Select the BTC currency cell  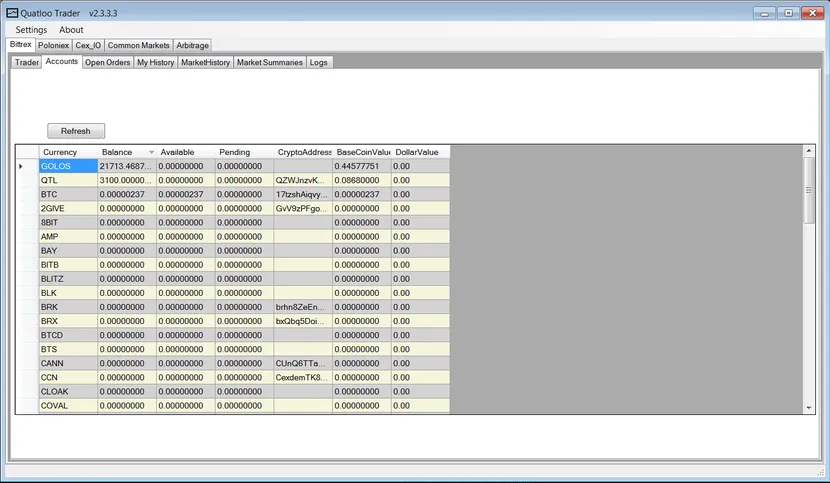point(68,194)
